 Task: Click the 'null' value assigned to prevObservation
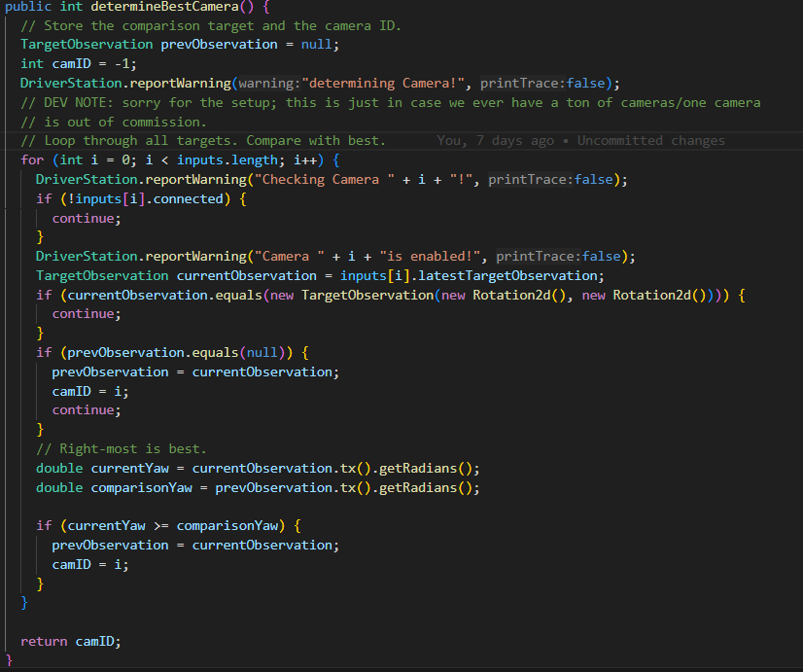(x=317, y=45)
